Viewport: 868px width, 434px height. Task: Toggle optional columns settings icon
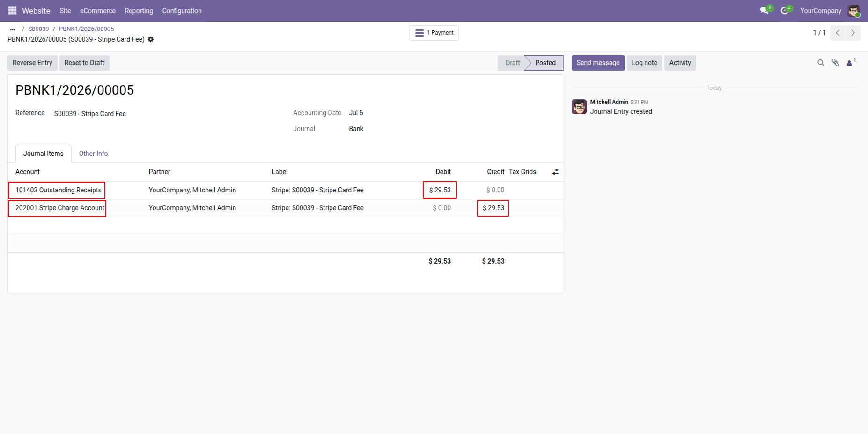coord(555,172)
